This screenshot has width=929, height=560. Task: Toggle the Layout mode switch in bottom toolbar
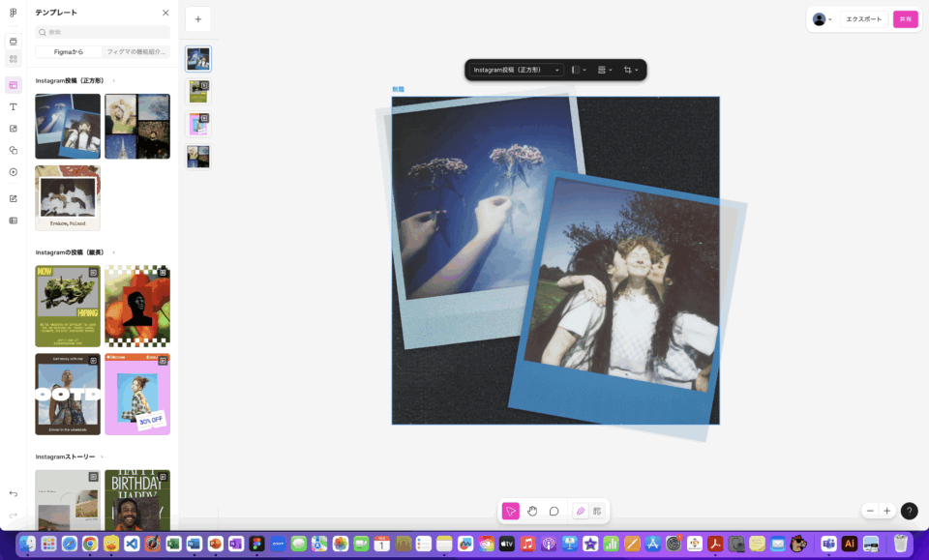click(597, 511)
